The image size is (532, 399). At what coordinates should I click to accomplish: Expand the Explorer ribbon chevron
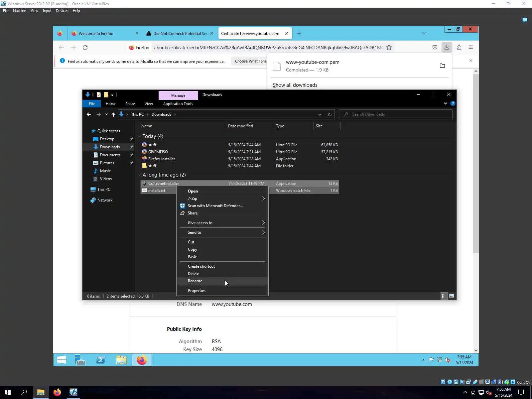point(446,103)
